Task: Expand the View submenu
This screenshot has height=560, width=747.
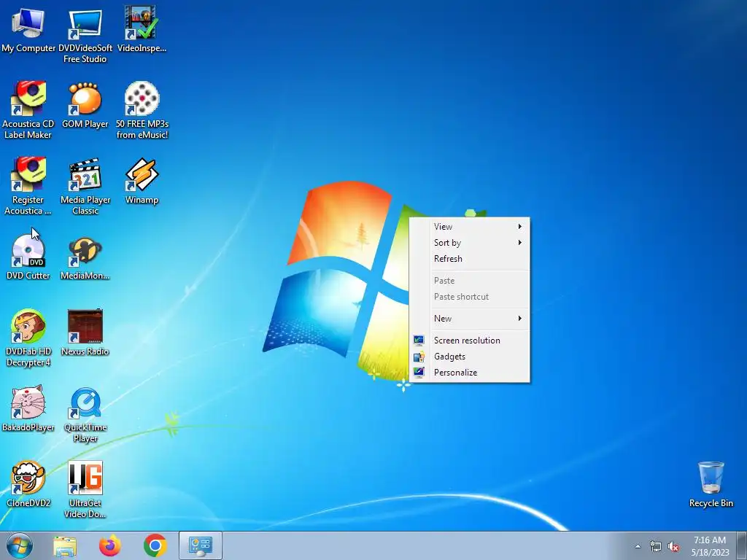Action: point(469,227)
